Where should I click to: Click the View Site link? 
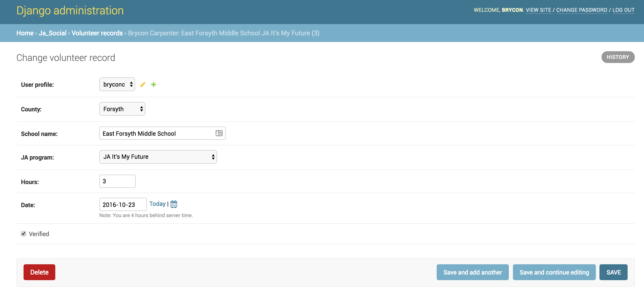coord(538,10)
